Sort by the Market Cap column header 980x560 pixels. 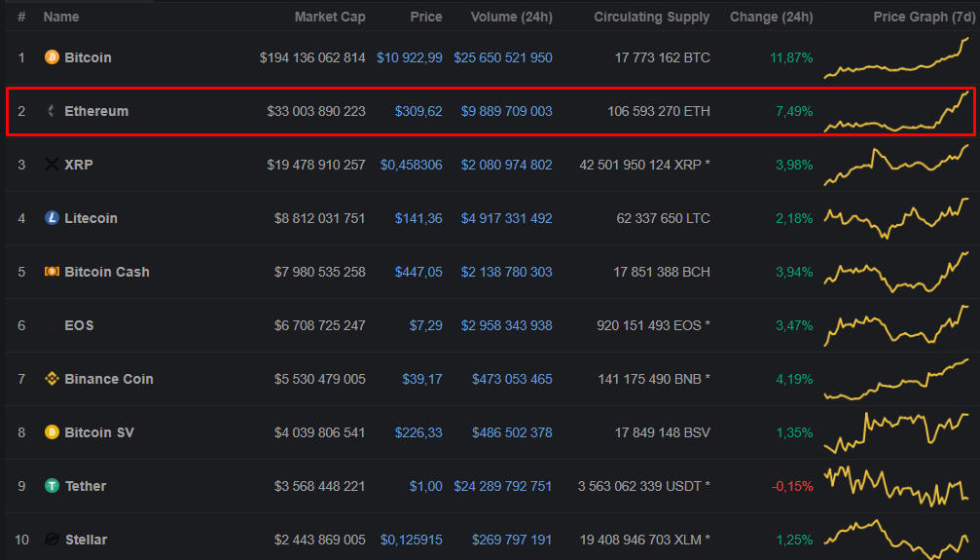click(x=330, y=17)
